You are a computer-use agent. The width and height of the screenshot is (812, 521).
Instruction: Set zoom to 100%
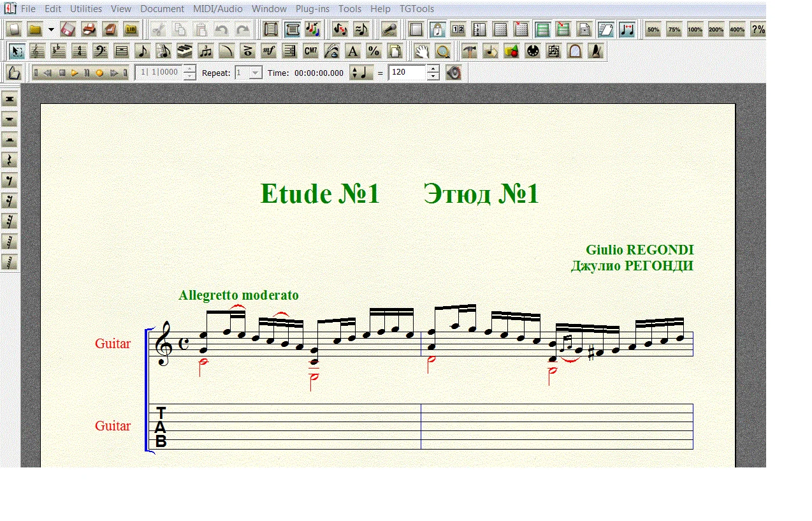point(695,29)
